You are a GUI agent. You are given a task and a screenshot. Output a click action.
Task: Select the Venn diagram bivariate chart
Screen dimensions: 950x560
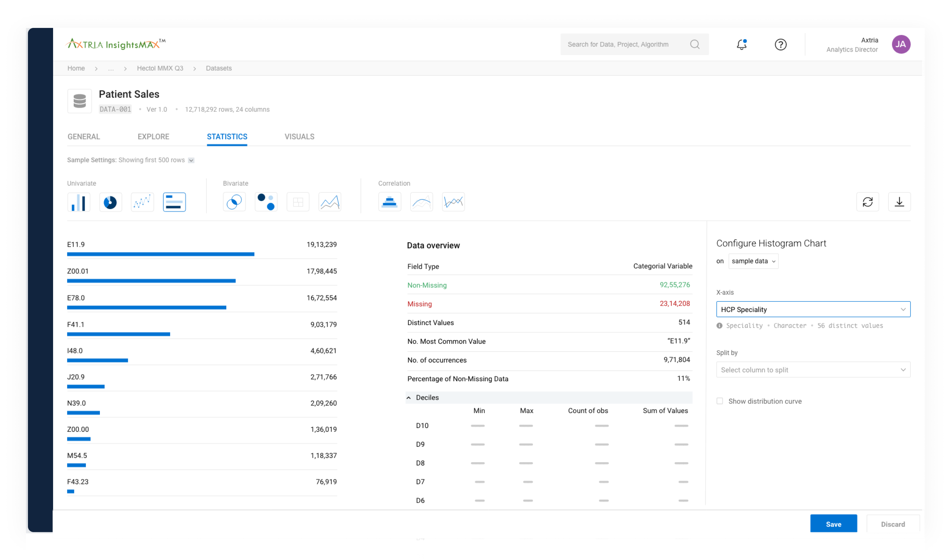tap(234, 202)
